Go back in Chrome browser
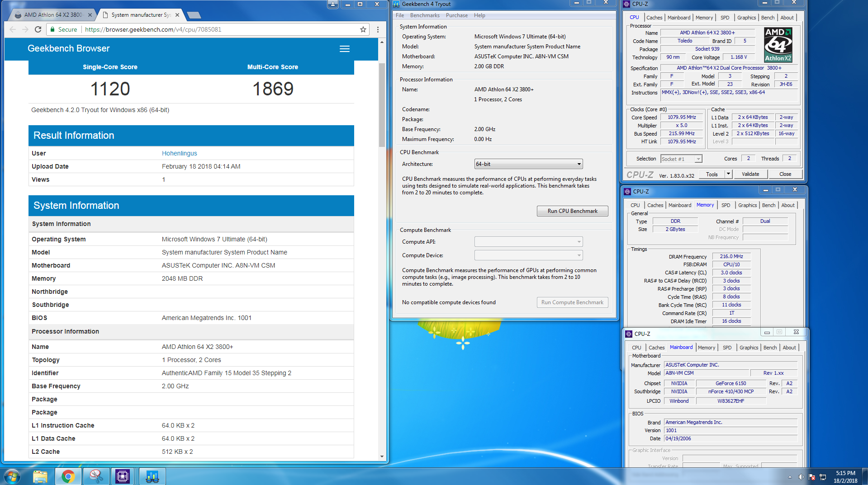This screenshot has width=868, height=485. (13, 29)
